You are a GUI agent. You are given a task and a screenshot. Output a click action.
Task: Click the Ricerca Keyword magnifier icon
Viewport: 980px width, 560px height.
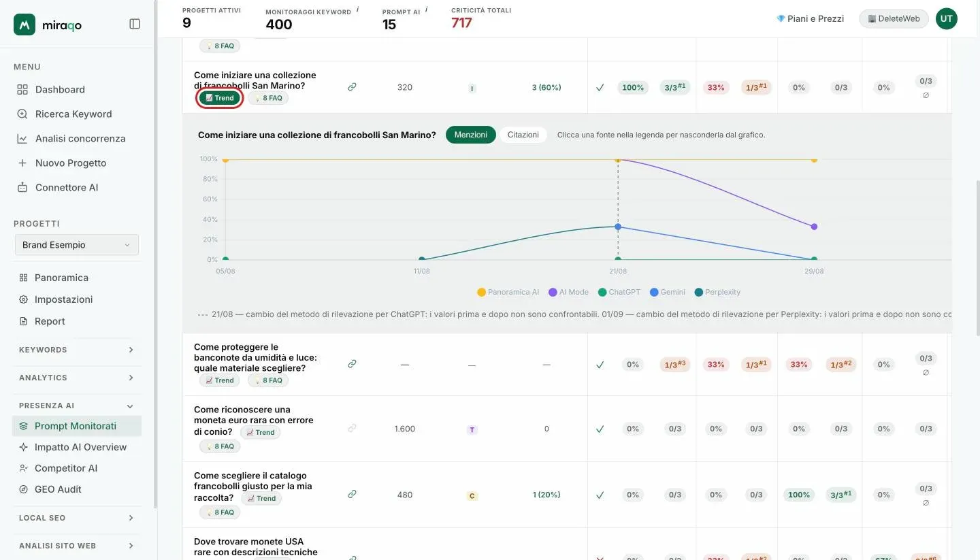pyautogui.click(x=22, y=114)
